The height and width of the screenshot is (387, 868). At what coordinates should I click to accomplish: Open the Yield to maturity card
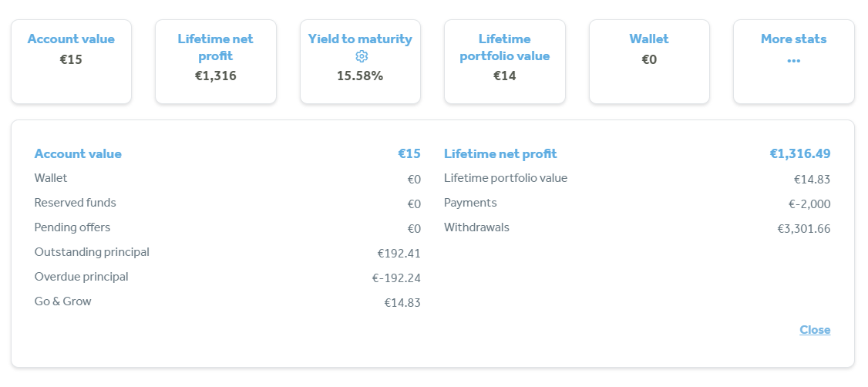[x=360, y=62]
